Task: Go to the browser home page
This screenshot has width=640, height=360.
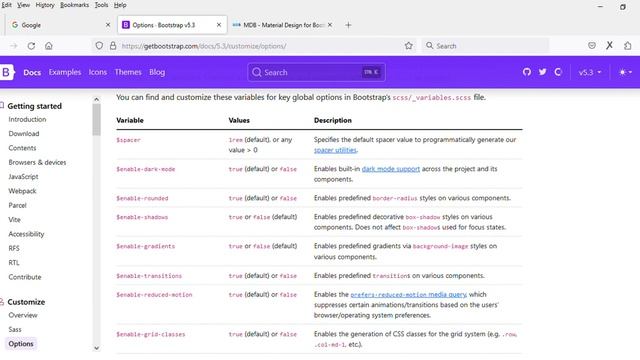Action: coord(49,46)
